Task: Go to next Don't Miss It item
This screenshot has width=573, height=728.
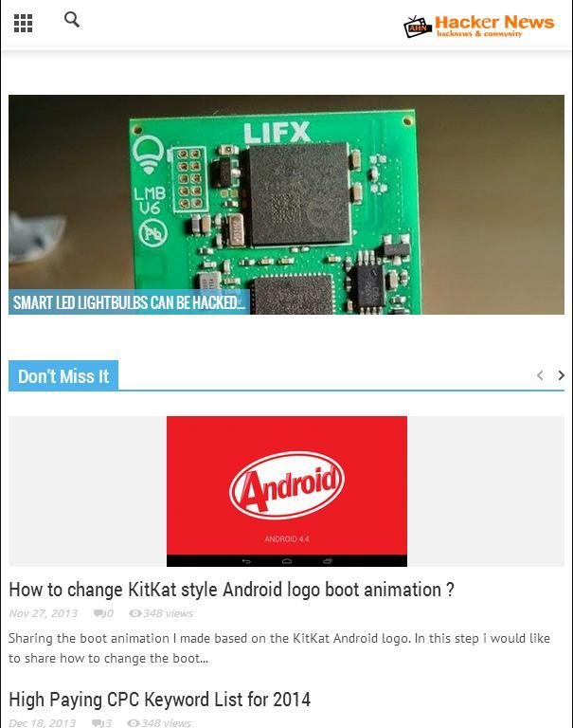Action: (x=561, y=375)
